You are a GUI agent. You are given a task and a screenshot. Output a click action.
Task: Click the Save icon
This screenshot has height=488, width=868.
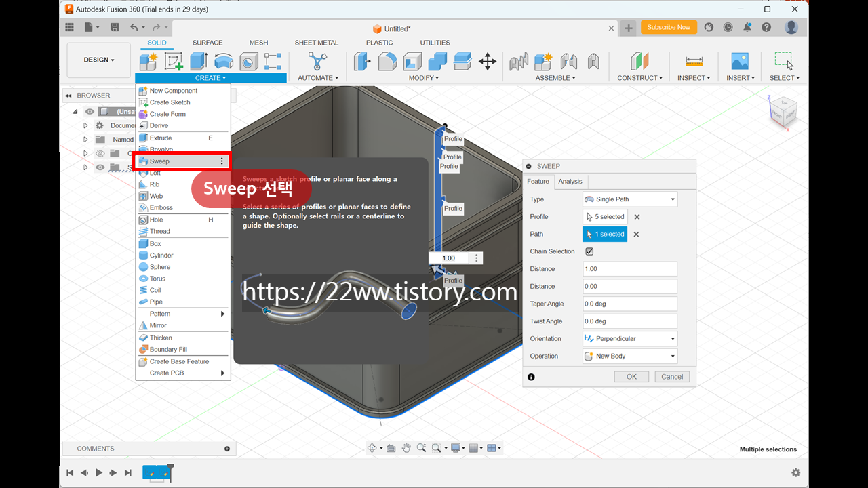click(x=115, y=27)
